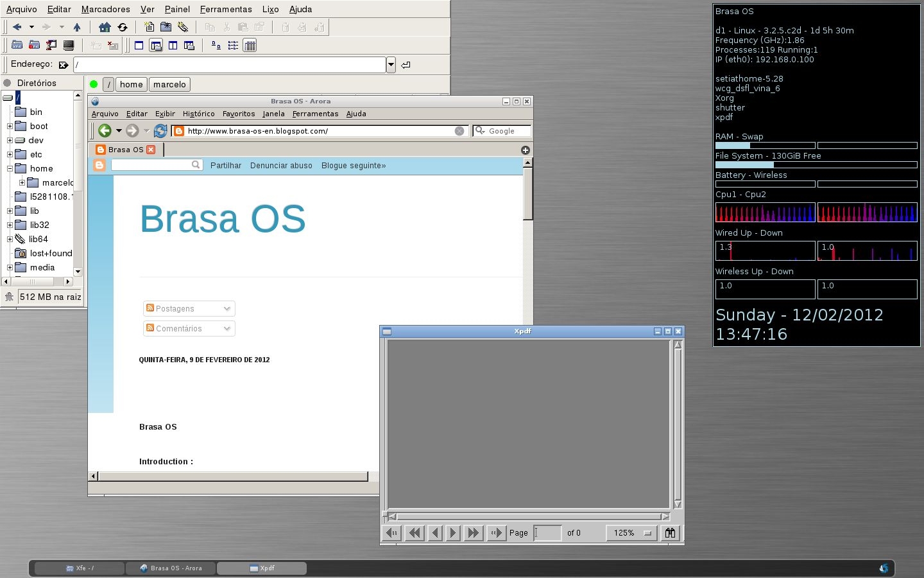
Task: Open the Postagens feed dropdown
Action: [189, 309]
